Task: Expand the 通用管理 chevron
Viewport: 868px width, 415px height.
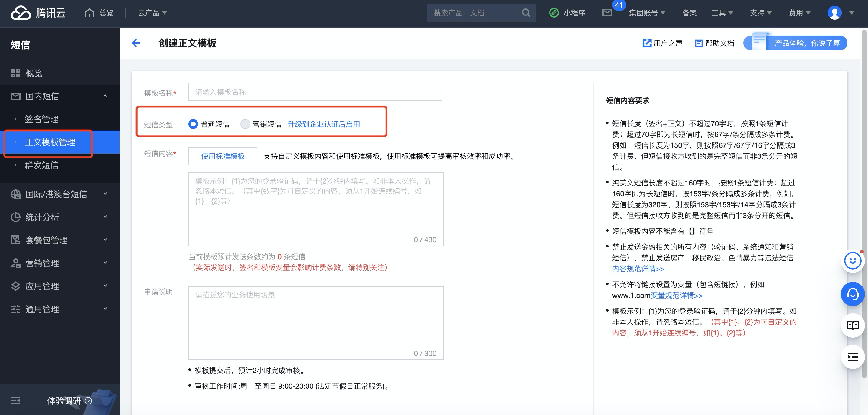Action: click(x=105, y=309)
